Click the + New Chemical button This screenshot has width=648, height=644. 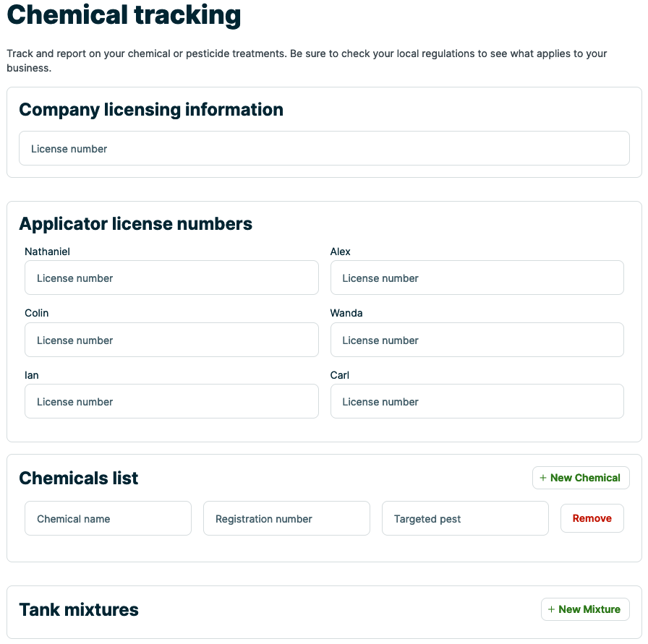[581, 478]
